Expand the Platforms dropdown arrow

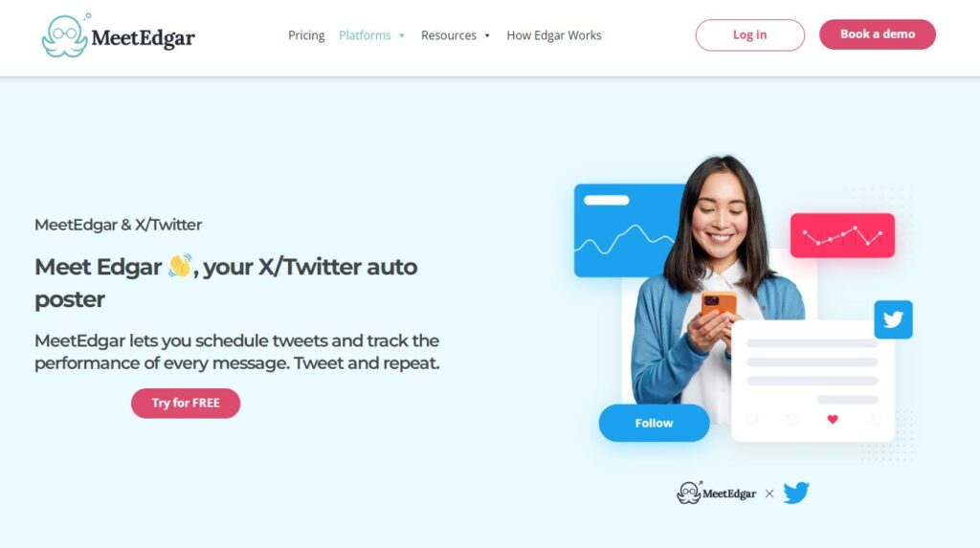pos(402,35)
